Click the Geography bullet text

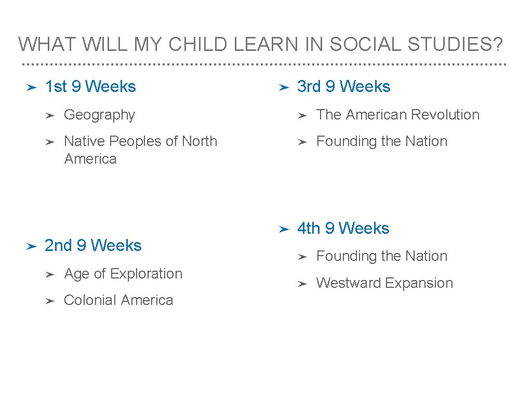(x=99, y=115)
